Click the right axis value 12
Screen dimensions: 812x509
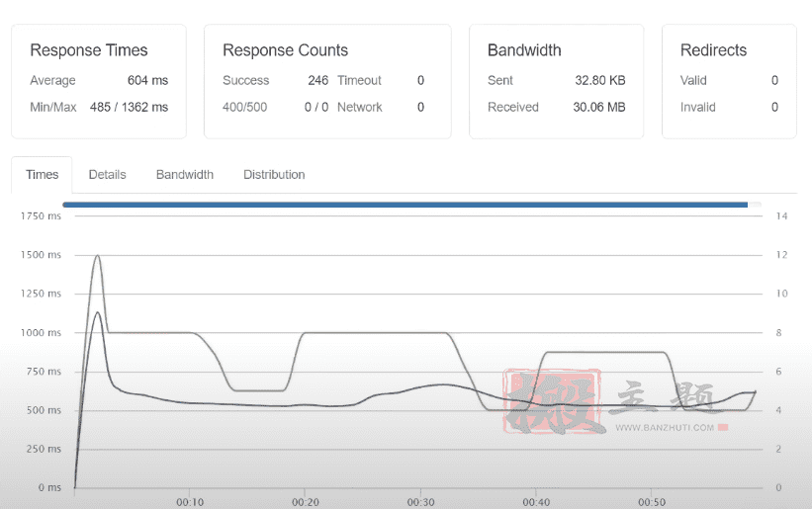pyautogui.click(x=781, y=255)
